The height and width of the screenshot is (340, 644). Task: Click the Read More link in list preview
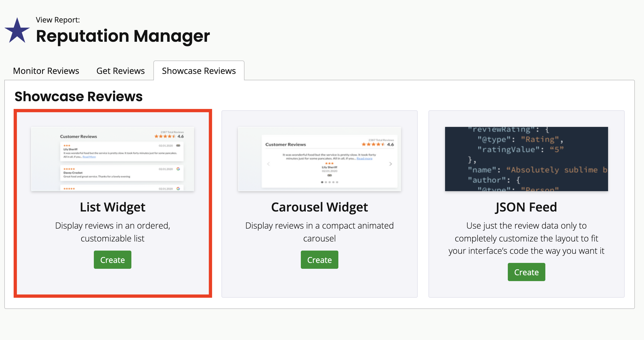click(89, 157)
